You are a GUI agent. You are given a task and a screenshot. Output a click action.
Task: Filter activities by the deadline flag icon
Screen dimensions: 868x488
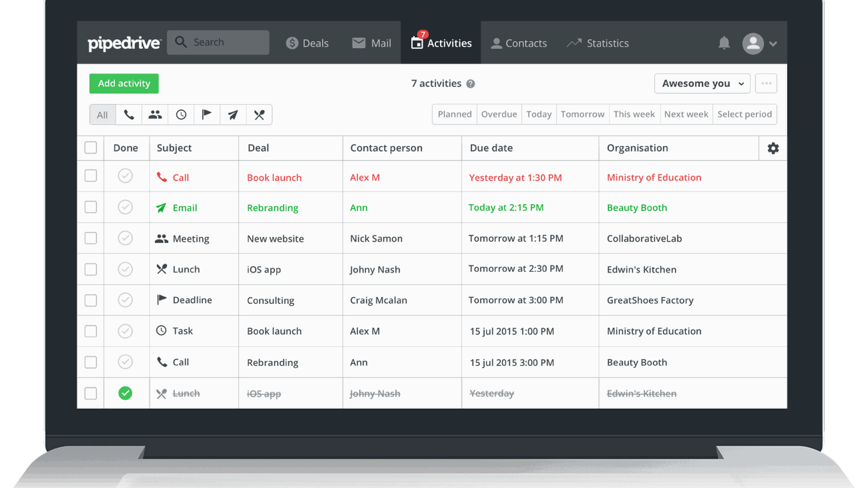click(x=207, y=115)
